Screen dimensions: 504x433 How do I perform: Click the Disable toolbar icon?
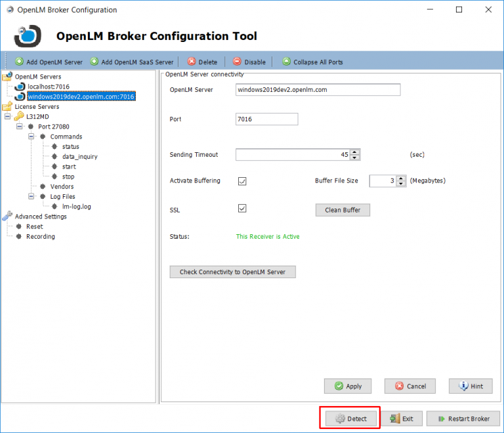[x=238, y=62]
